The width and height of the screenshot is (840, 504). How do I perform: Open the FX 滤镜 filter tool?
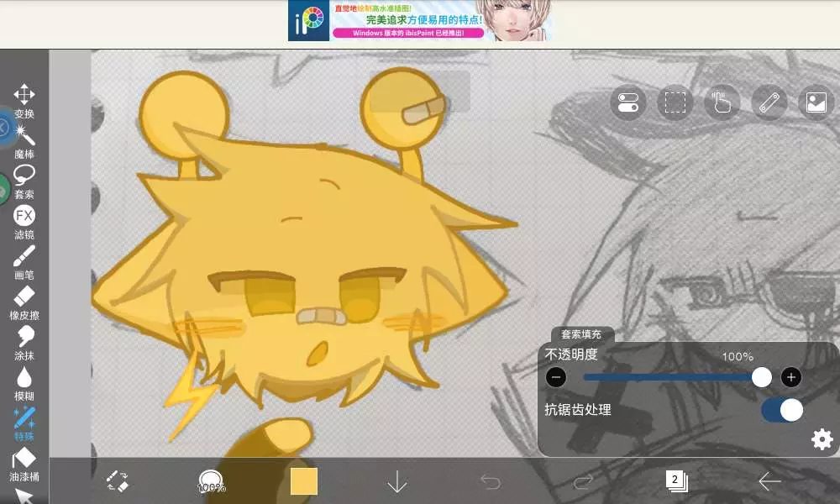pos(24,223)
